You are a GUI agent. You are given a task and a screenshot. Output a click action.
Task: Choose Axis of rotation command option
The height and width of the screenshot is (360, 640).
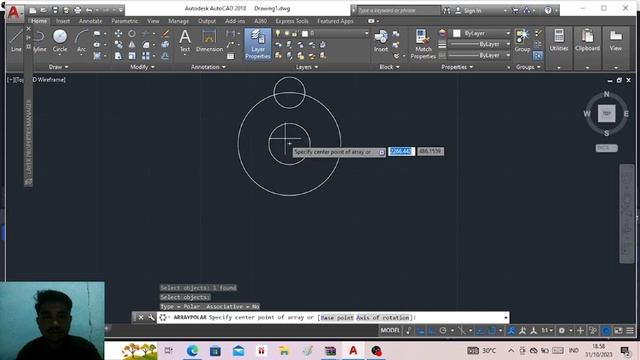(382, 318)
